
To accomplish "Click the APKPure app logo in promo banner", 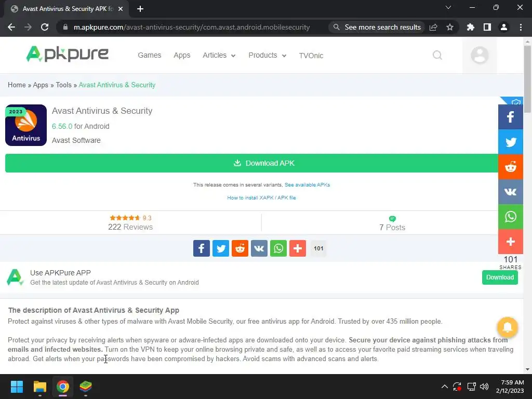I will point(15,277).
